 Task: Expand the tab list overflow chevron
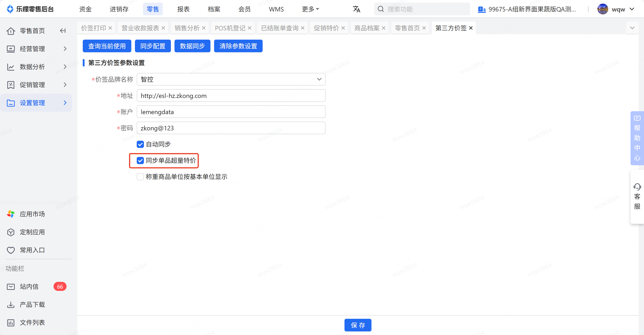[632, 28]
